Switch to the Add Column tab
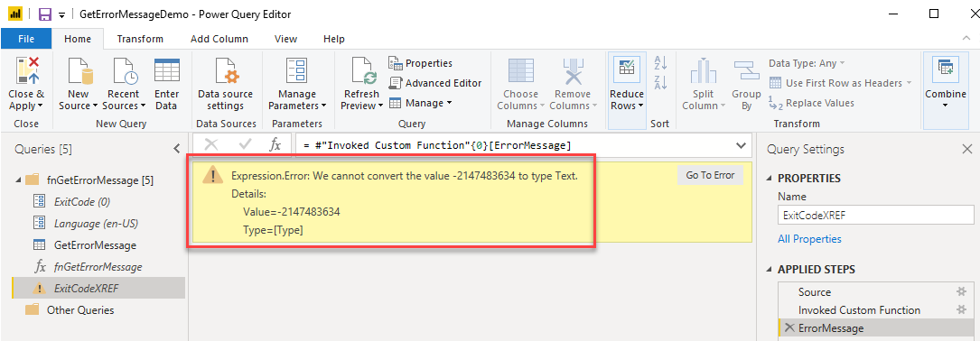980x341 pixels. click(x=219, y=39)
